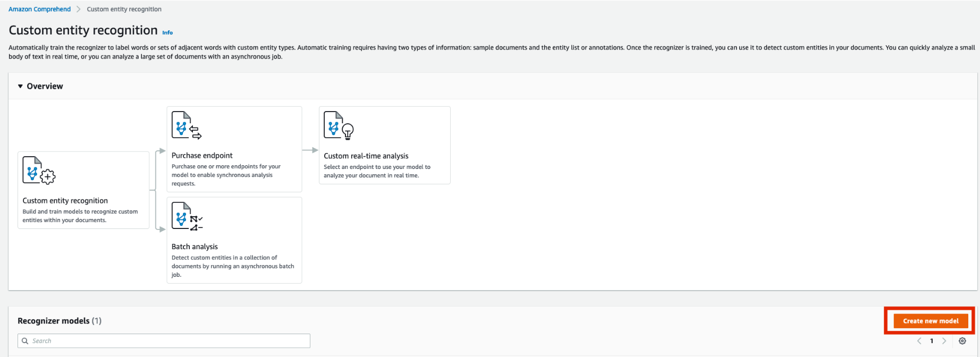Select the Purchase endpoint card title
This screenshot has width=980, height=357.
pyautogui.click(x=202, y=155)
